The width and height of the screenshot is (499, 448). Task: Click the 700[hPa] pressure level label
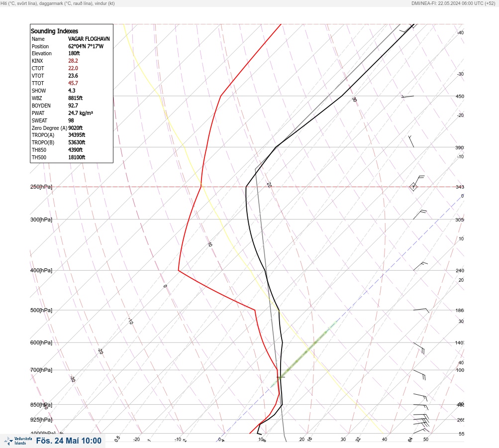point(41,370)
